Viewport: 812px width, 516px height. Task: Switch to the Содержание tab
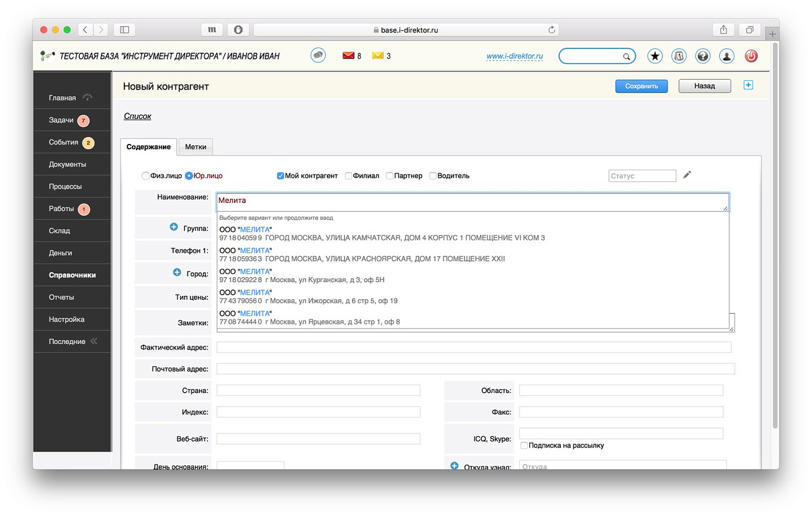click(149, 147)
